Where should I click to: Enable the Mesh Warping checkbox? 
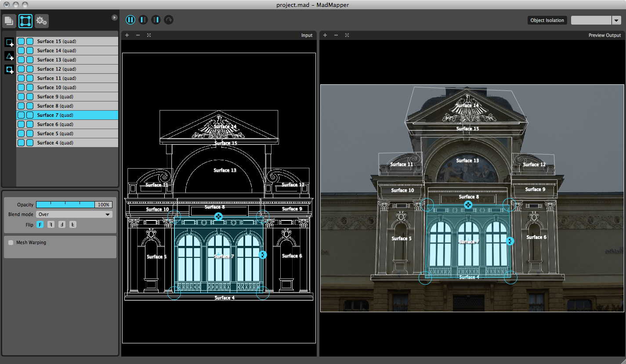(11, 242)
